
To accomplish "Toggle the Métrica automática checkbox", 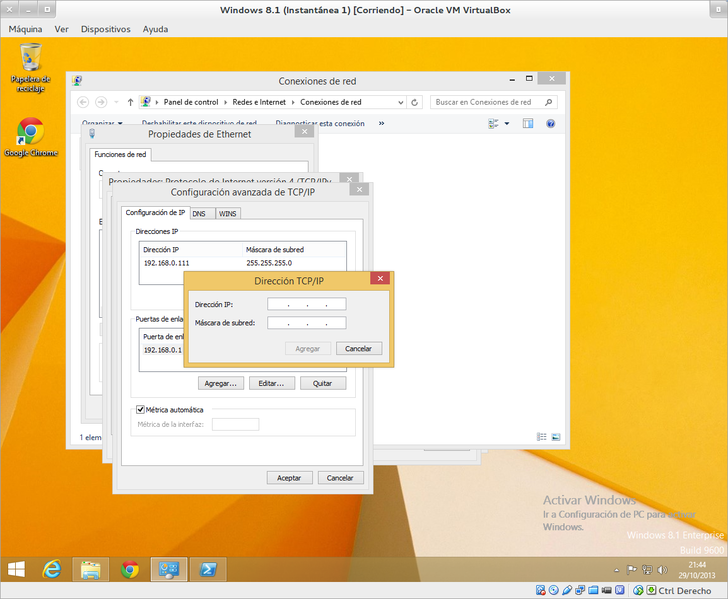I will [140, 410].
